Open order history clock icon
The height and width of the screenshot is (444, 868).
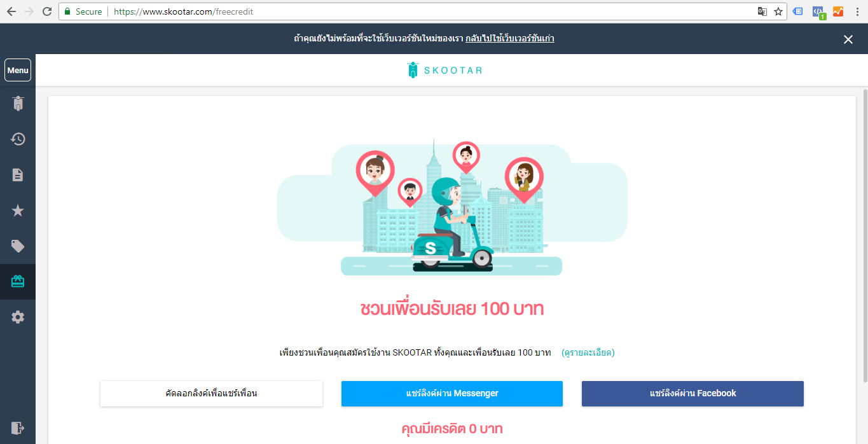coord(18,139)
